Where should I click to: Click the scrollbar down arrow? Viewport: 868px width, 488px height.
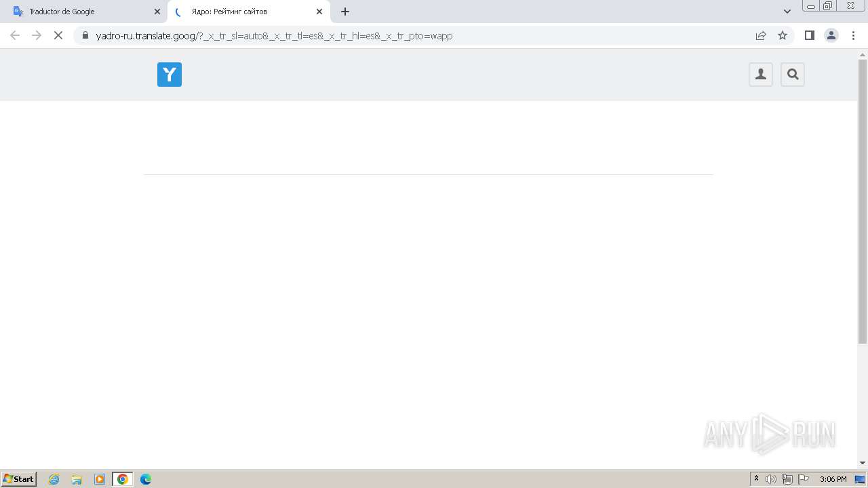click(863, 463)
